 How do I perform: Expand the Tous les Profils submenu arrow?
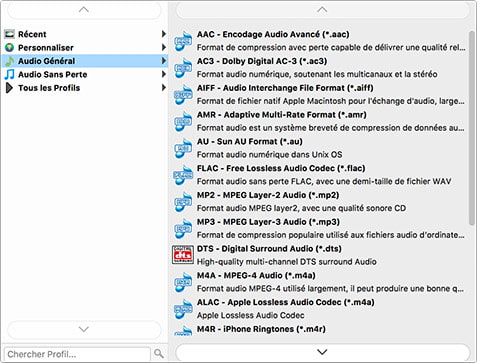point(164,88)
